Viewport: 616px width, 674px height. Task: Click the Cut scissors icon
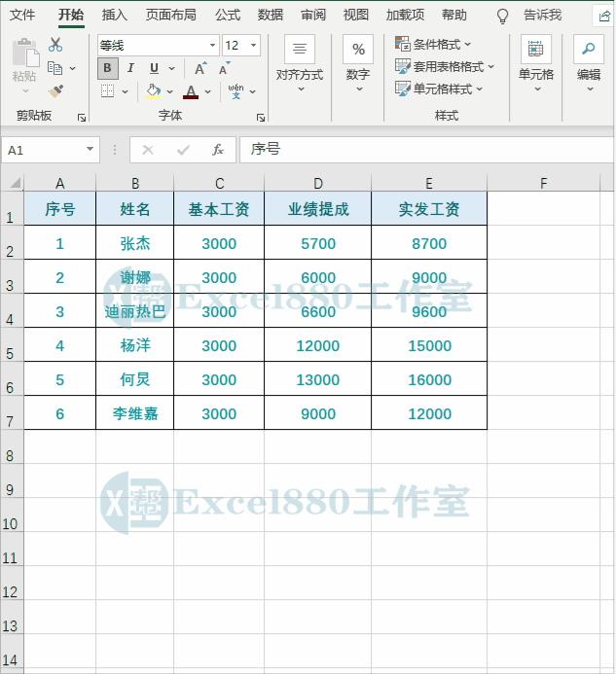[55, 45]
